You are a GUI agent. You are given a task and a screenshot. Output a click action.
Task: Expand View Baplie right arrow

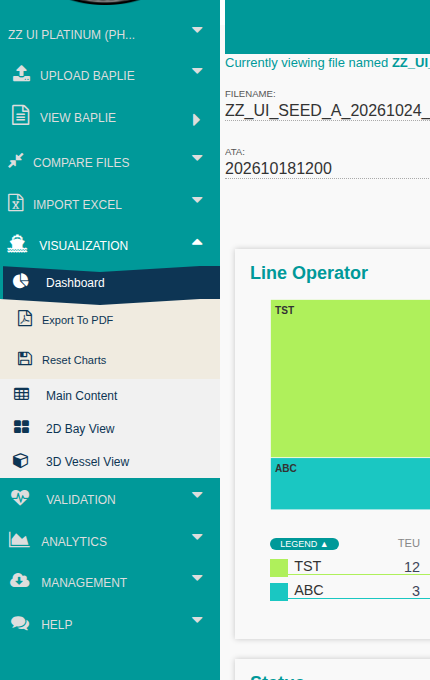pyautogui.click(x=196, y=120)
